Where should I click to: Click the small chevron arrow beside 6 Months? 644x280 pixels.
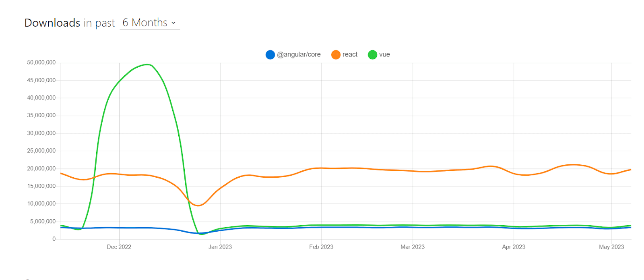coord(173,23)
